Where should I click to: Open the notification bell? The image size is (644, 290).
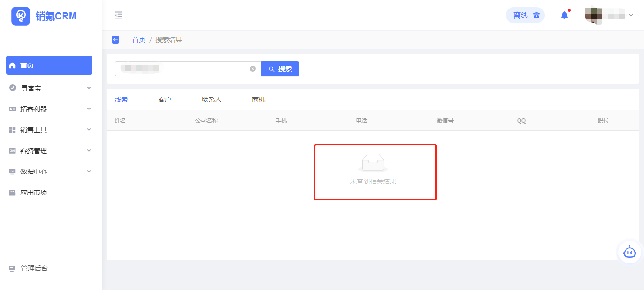click(564, 15)
